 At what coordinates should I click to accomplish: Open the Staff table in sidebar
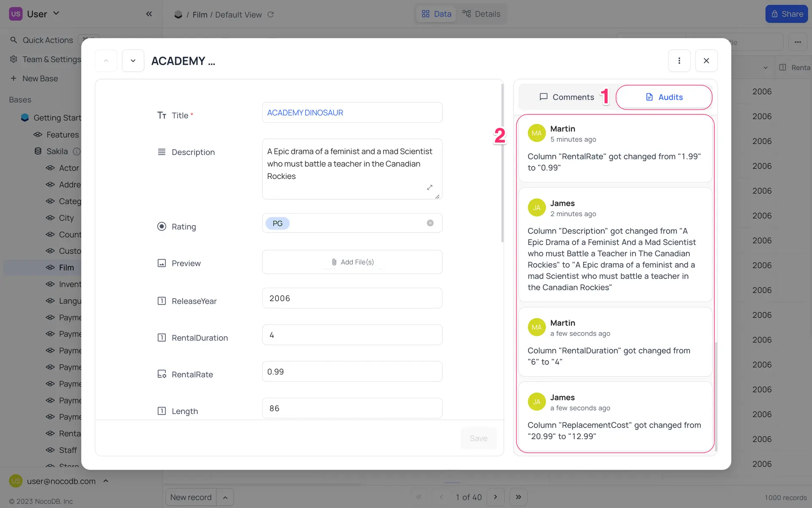68,450
